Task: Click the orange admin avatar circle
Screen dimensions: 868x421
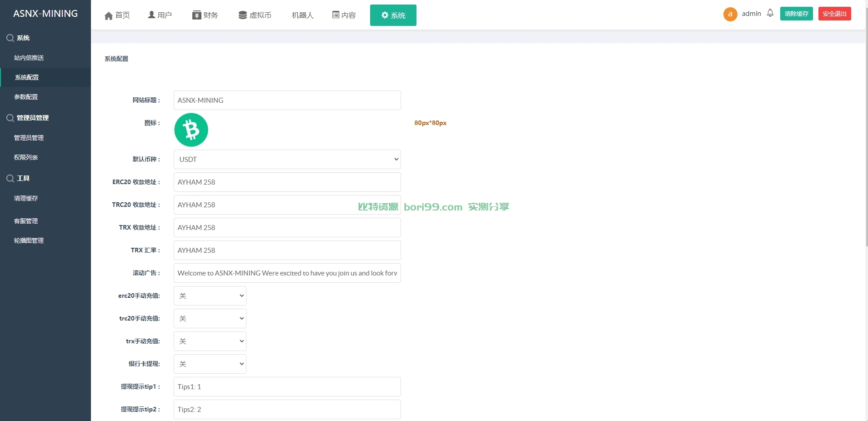Action: [730, 14]
